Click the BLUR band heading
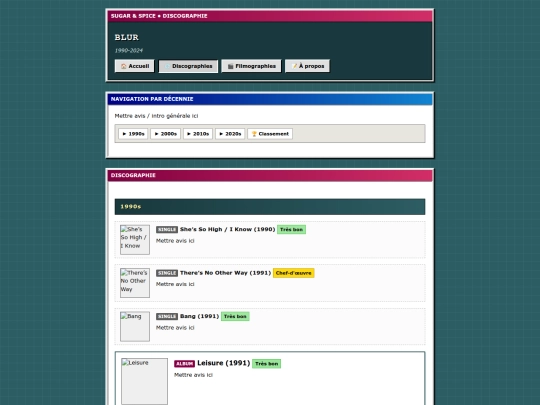This screenshot has width=540, height=405. tap(127, 37)
